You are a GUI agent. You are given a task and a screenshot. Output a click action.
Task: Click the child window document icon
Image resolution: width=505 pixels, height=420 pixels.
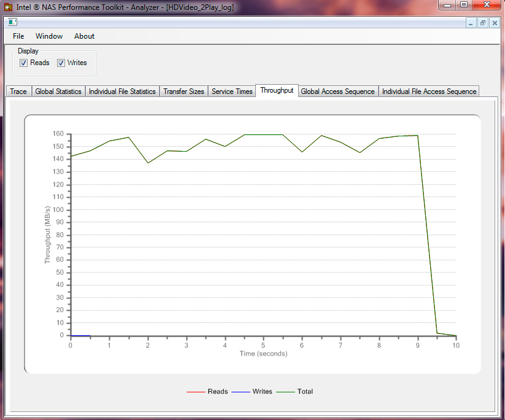pyautogui.click(x=12, y=22)
